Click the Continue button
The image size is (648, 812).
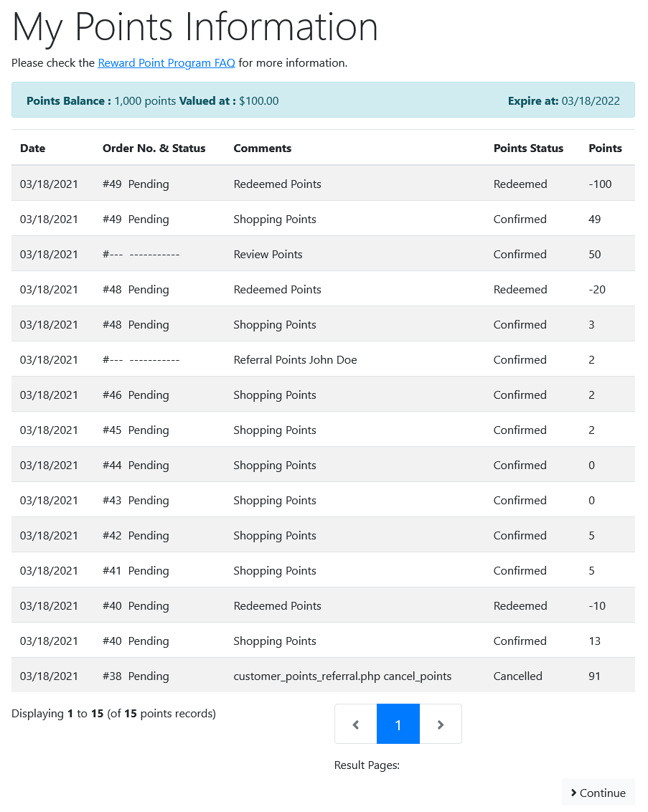point(598,793)
